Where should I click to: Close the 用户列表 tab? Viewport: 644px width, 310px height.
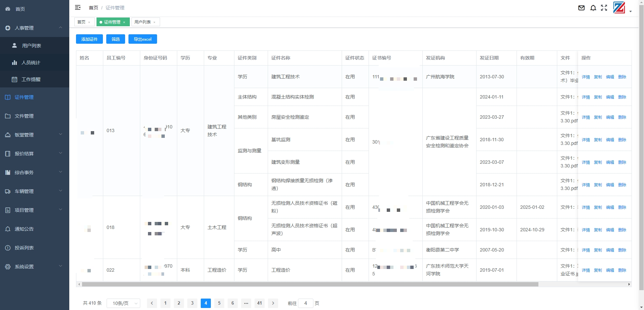tap(154, 22)
